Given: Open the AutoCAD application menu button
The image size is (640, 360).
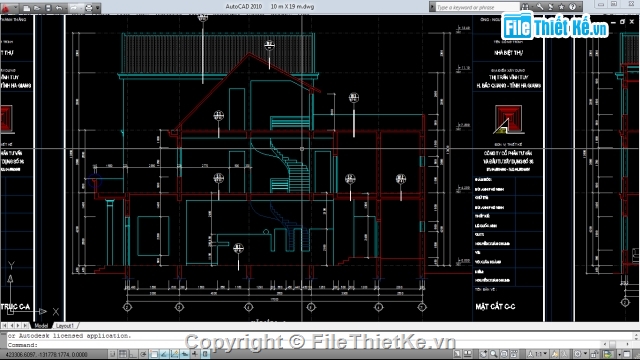Looking at the screenshot, I should click(5, 7).
